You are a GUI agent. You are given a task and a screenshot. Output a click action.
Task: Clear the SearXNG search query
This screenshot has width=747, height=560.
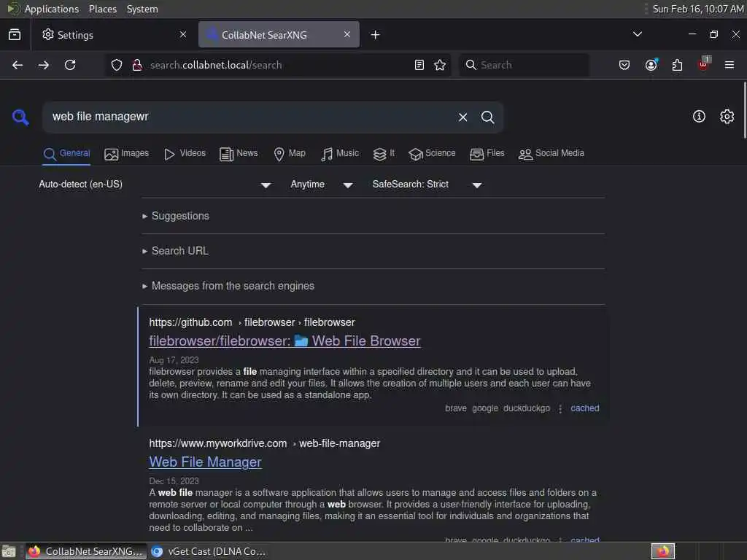click(462, 117)
